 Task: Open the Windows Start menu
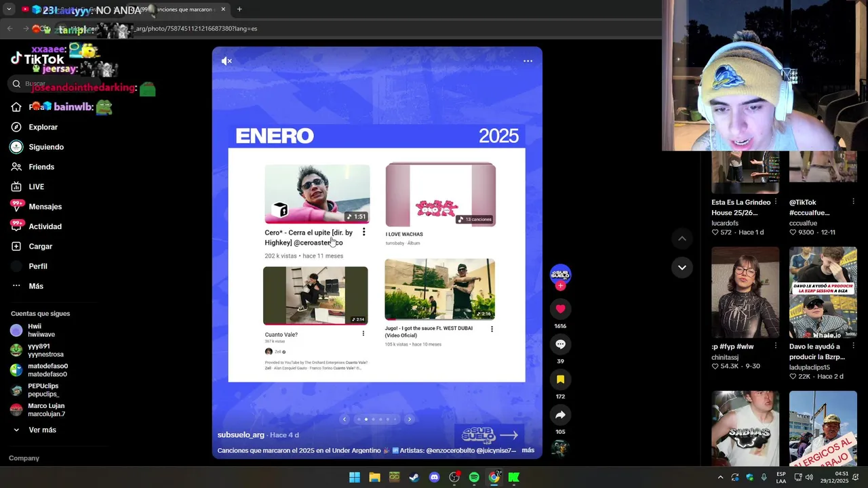coord(355,477)
